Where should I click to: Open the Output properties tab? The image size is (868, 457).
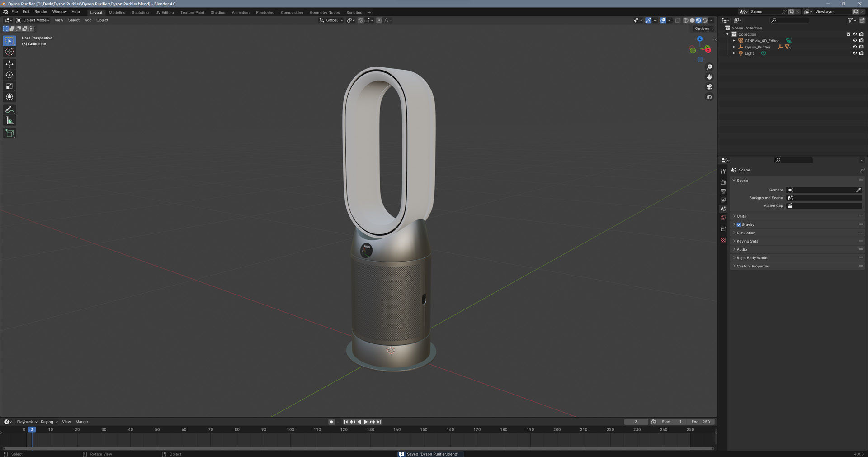point(723,191)
